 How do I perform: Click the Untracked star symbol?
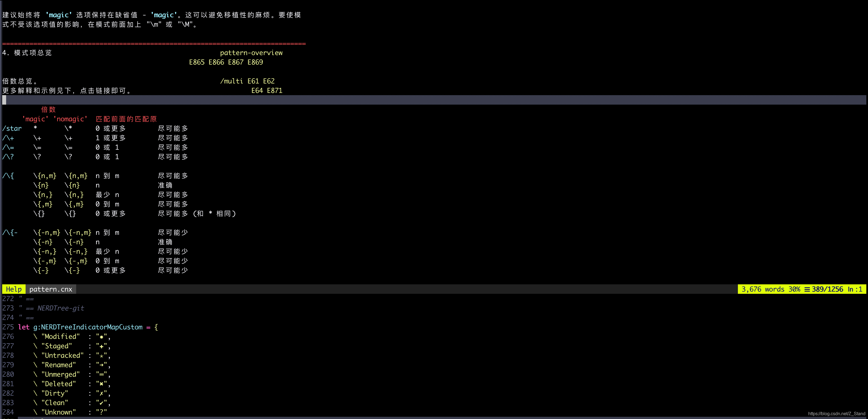tap(101, 356)
